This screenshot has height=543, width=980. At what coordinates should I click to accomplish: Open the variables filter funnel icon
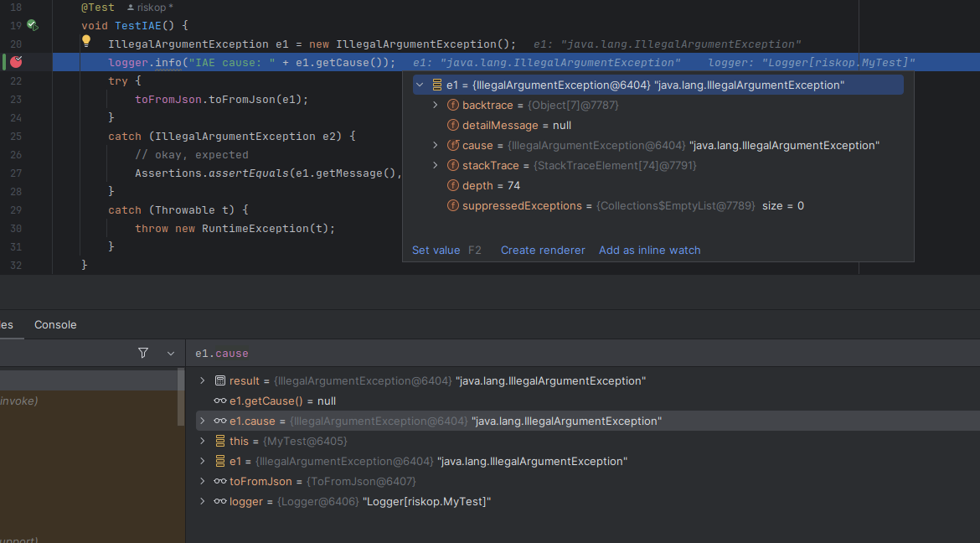click(x=143, y=354)
